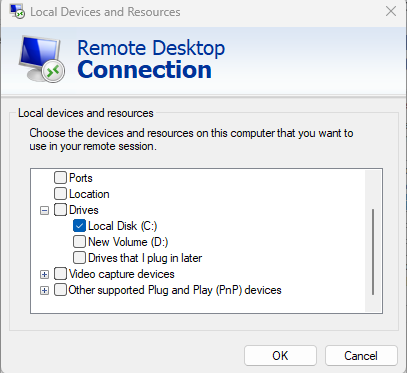
Task: Collapse the Drives tree node
Action: coord(44,211)
